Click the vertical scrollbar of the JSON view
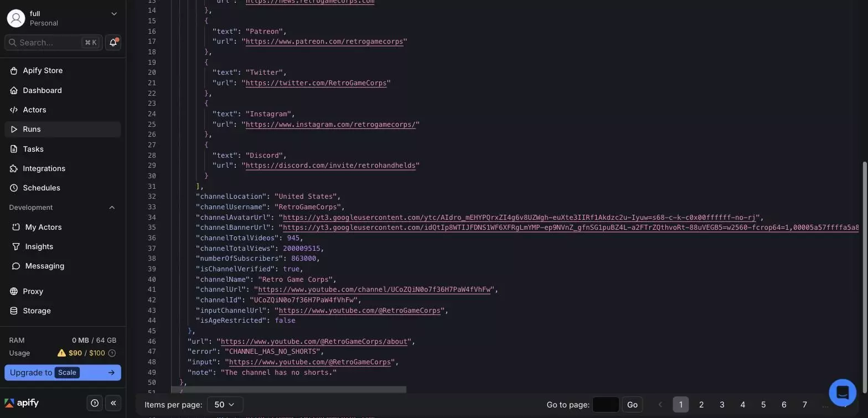Viewport: 868px width, 418px height. click(x=864, y=277)
